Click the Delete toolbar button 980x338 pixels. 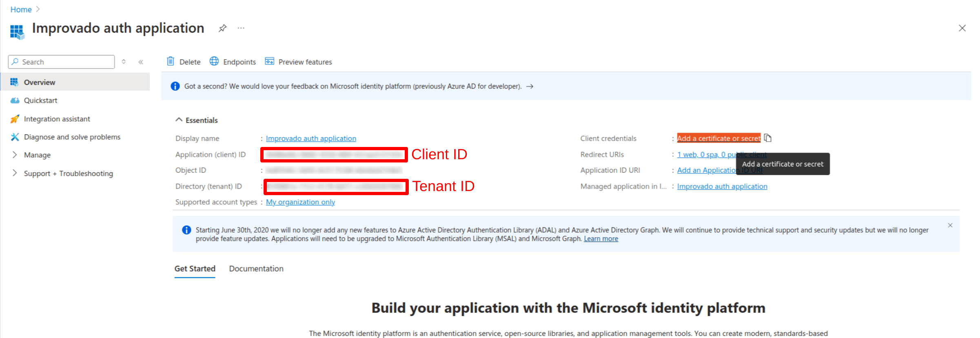pyautogui.click(x=184, y=62)
